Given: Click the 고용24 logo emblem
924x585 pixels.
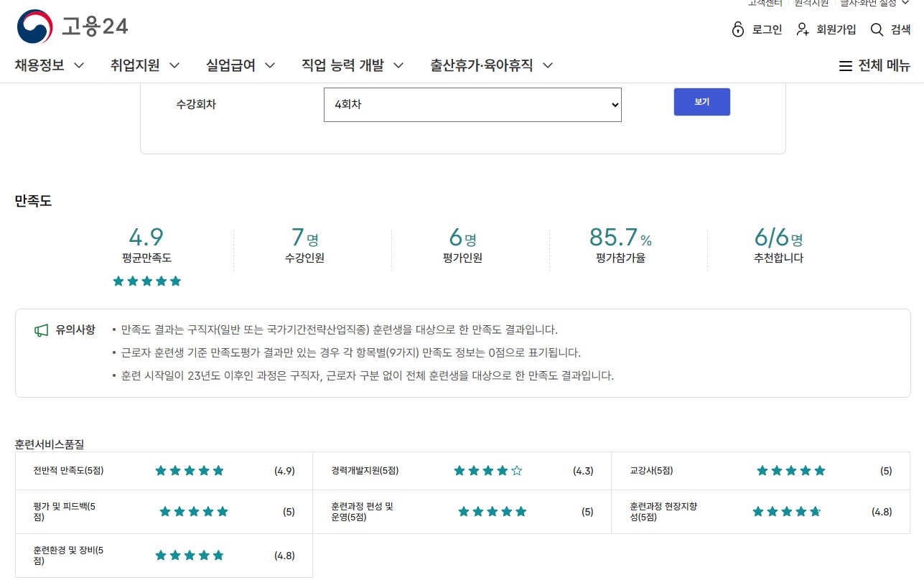Looking at the screenshot, I should 34,27.
